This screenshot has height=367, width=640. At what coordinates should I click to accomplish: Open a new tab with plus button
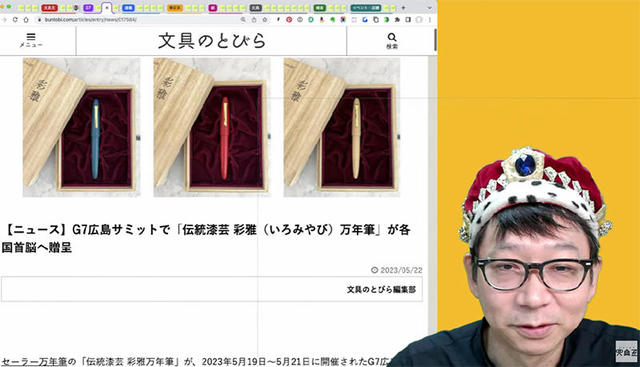tap(403, 8)
